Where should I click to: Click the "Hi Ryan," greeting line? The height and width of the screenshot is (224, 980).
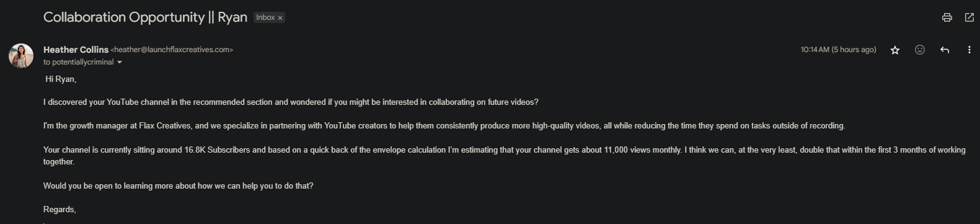pos(61,79)
